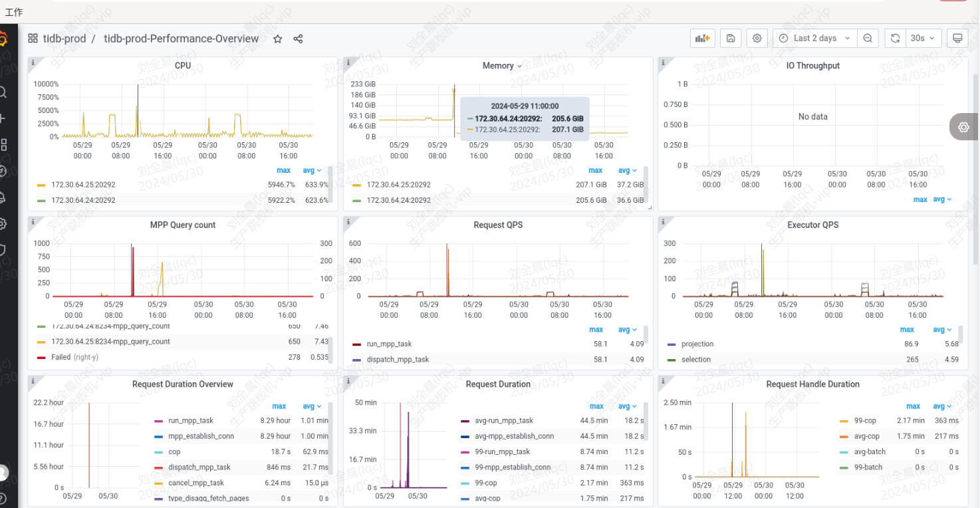Save dashboard using the floppy disk icon

(730, 39)
